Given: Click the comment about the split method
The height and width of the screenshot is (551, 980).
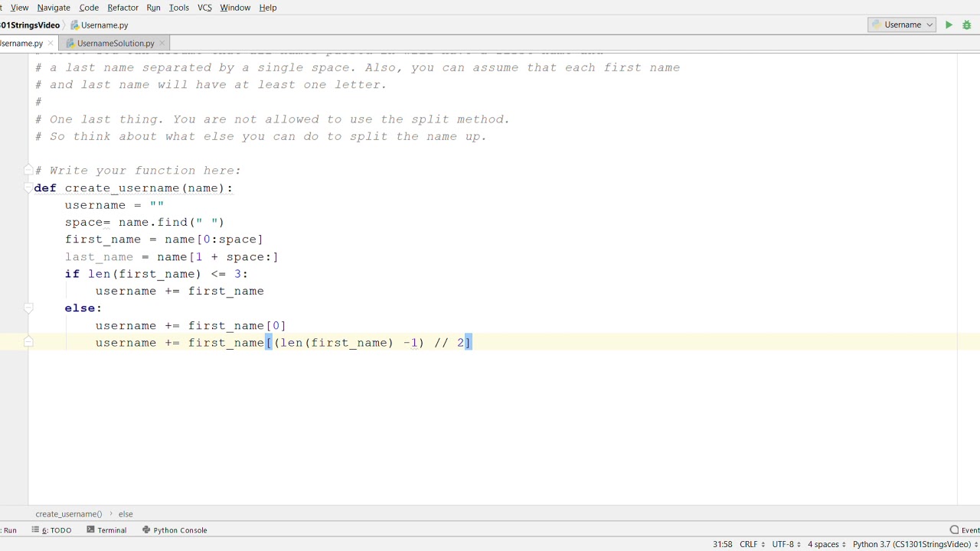Looking at the screenshot, I should pyautogui.click(x=272, y=119).
